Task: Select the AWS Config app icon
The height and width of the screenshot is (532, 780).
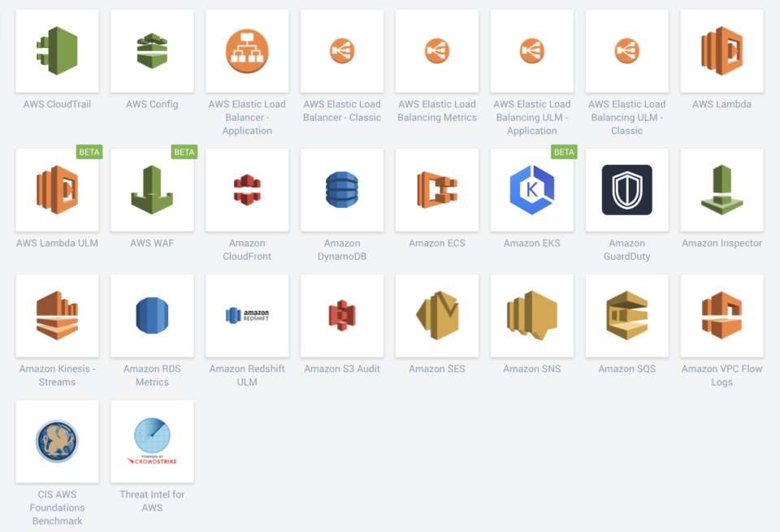Action: 152,50
